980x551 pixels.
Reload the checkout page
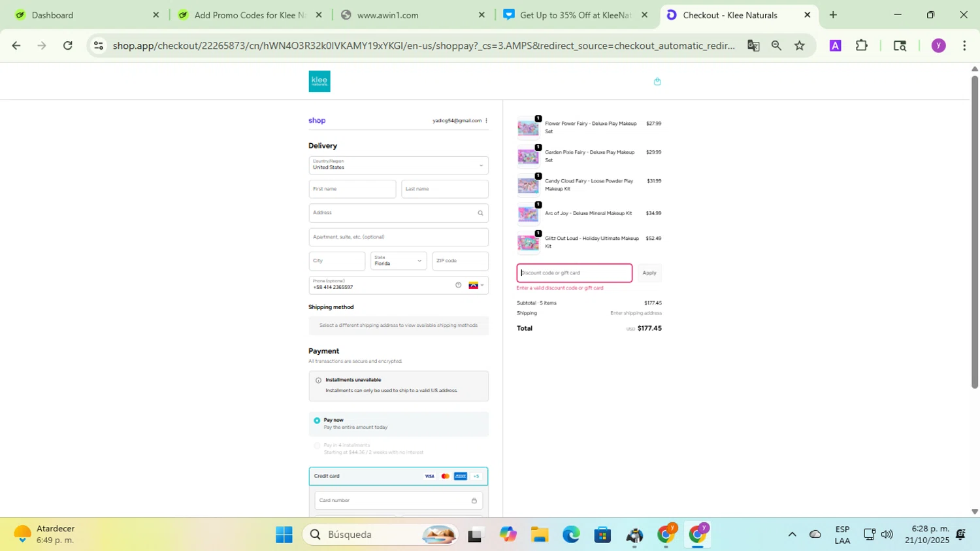tap(68, 46)
